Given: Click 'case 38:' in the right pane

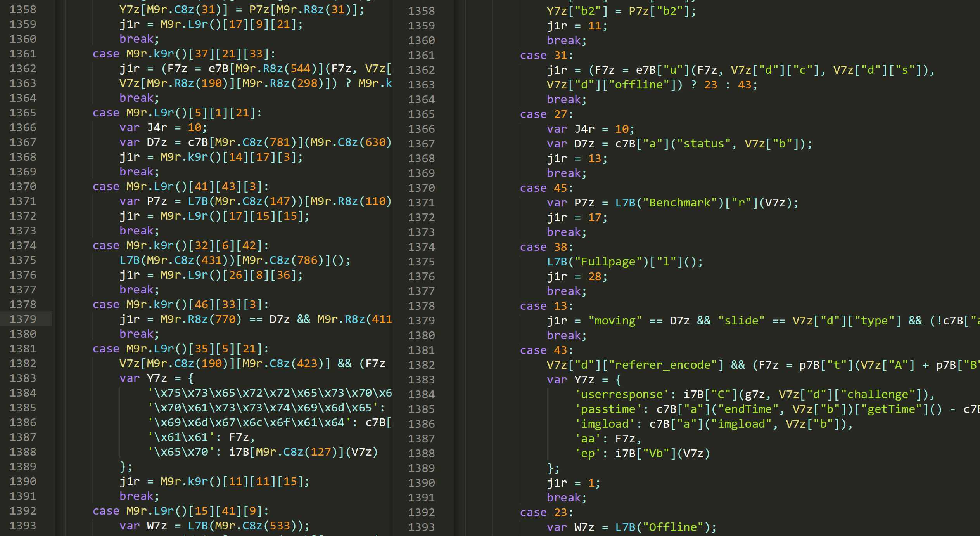Looking at the screenshot, I should coord(547,247).
